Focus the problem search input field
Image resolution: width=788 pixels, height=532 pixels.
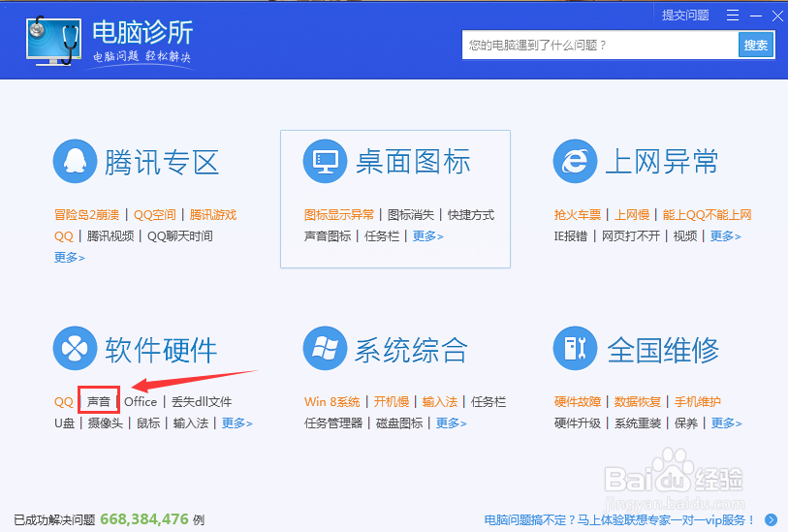point(600,46)
